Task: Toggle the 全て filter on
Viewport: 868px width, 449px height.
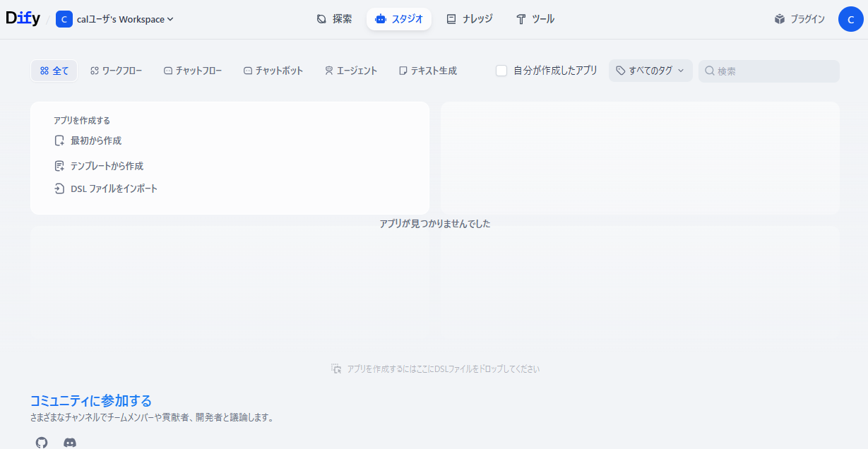Action: pos(54,71)
